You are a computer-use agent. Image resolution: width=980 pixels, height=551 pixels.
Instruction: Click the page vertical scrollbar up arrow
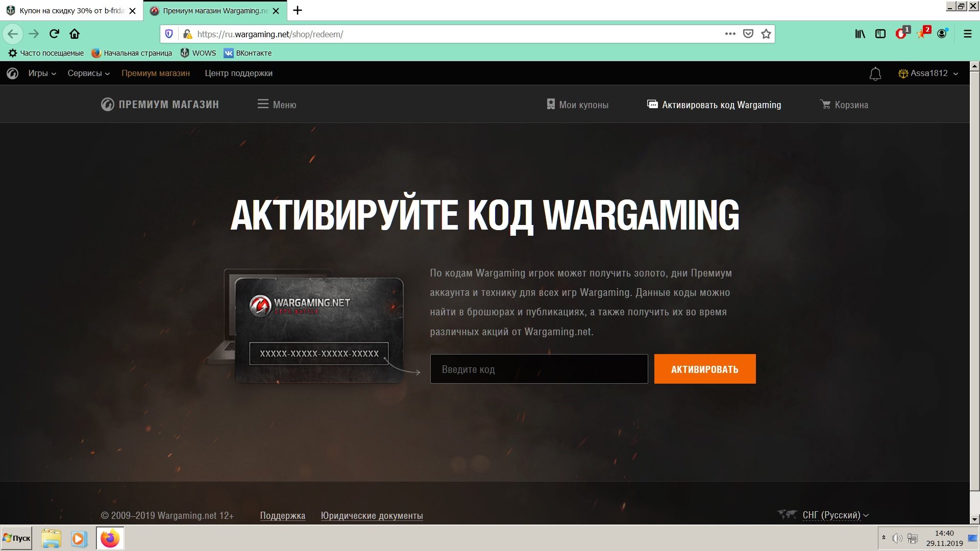tap(974, 66)
